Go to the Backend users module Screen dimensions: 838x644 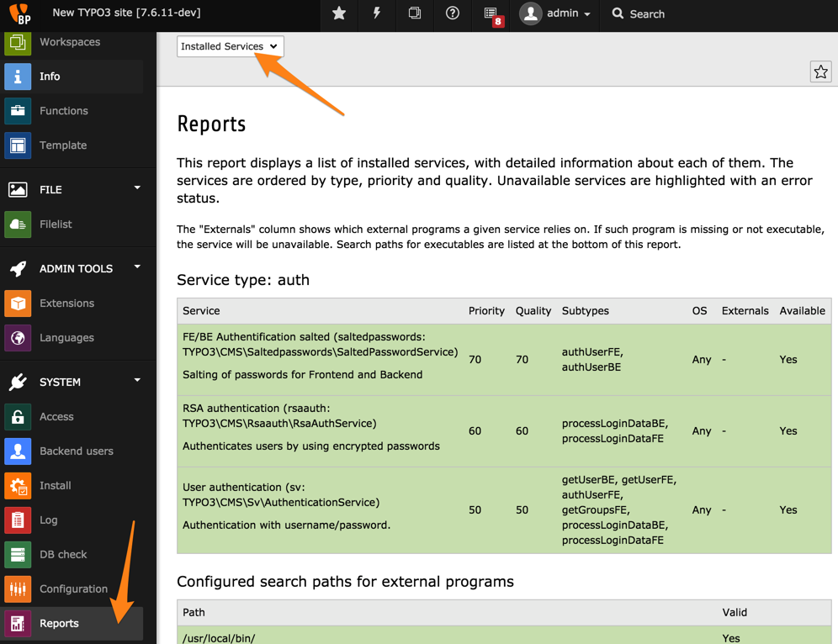click(76, 451)
